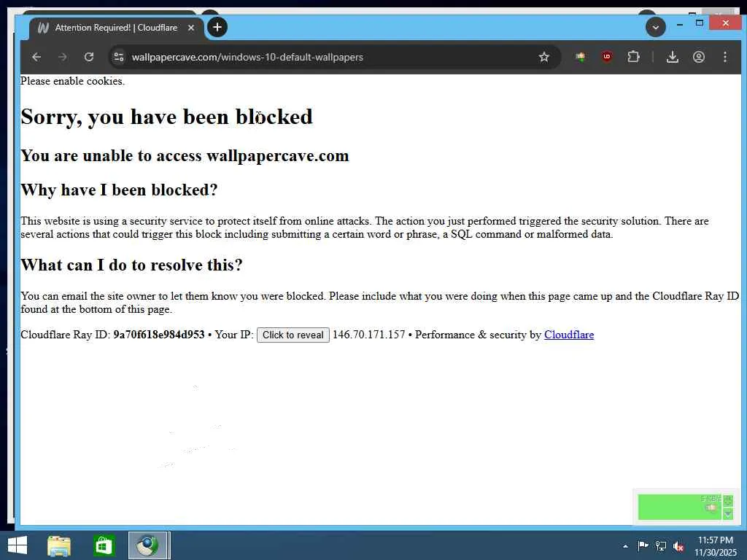Click the forward navigation arrow
Image resolution: width=747 pixels, height=560 pixels.
click(x=63, y=57)
